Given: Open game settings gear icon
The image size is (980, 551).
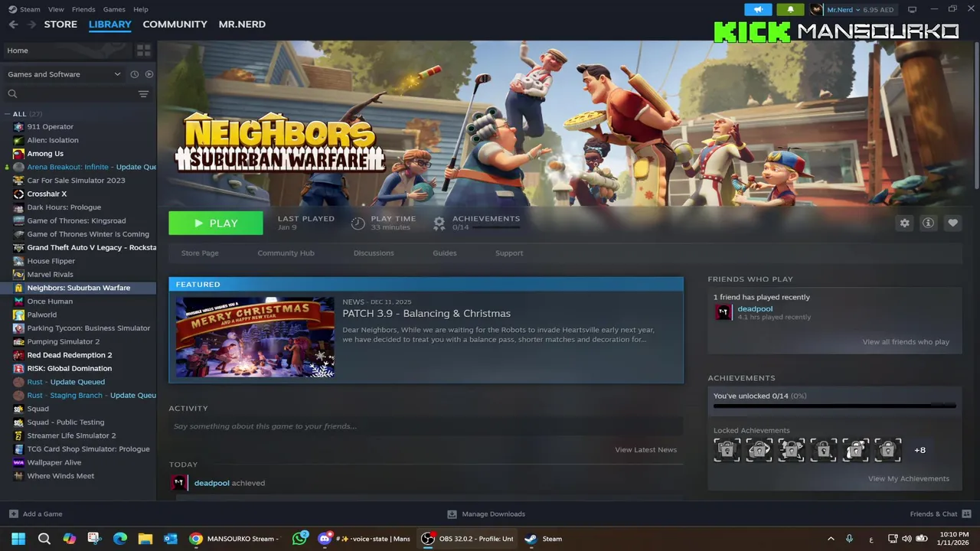Looking at the screenshot, I should 905,223.
